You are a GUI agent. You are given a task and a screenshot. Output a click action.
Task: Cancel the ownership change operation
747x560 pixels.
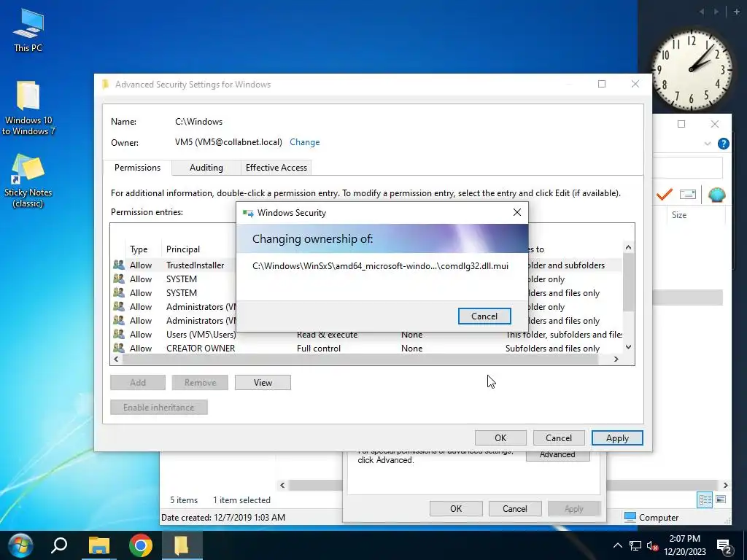[x=484, y=316]
